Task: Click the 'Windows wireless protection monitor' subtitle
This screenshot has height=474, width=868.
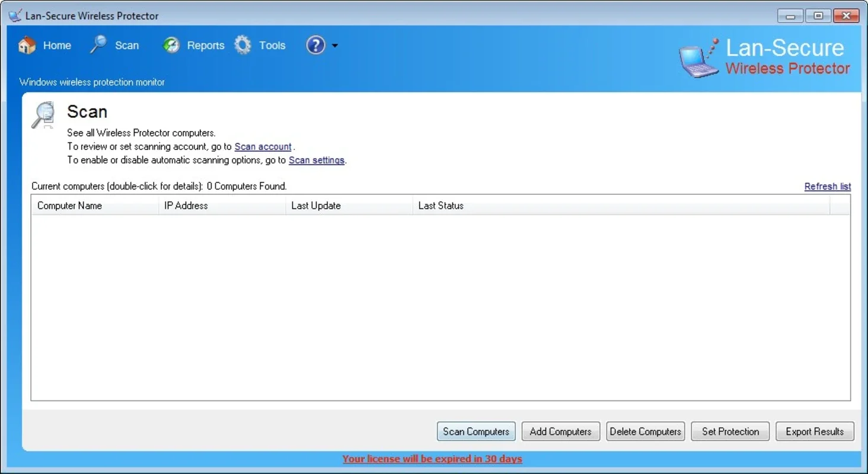Action: click(x=92, y=82)
